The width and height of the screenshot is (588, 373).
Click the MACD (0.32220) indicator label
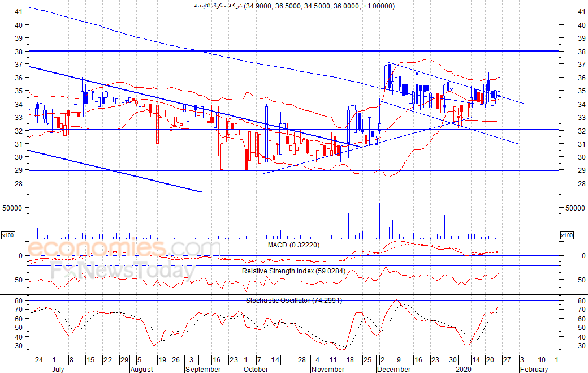click(293, 245)
